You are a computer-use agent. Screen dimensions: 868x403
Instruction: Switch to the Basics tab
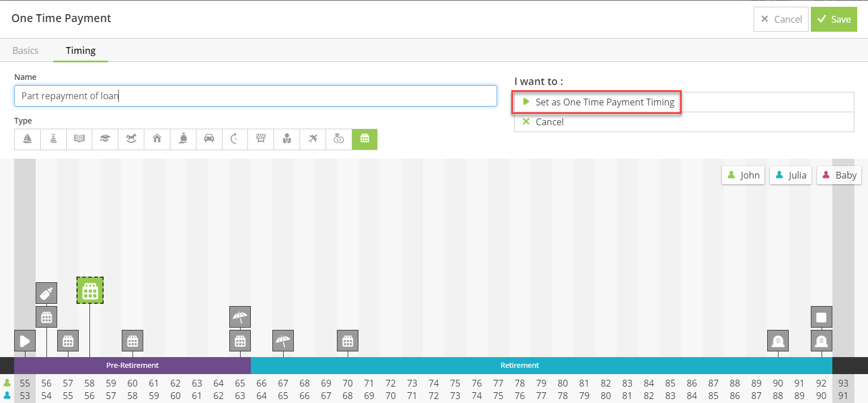click(x=25, y=50)
